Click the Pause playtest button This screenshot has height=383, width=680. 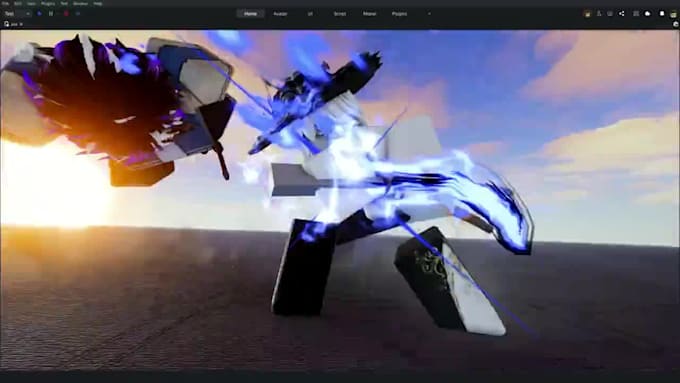[x=51, y=13]
